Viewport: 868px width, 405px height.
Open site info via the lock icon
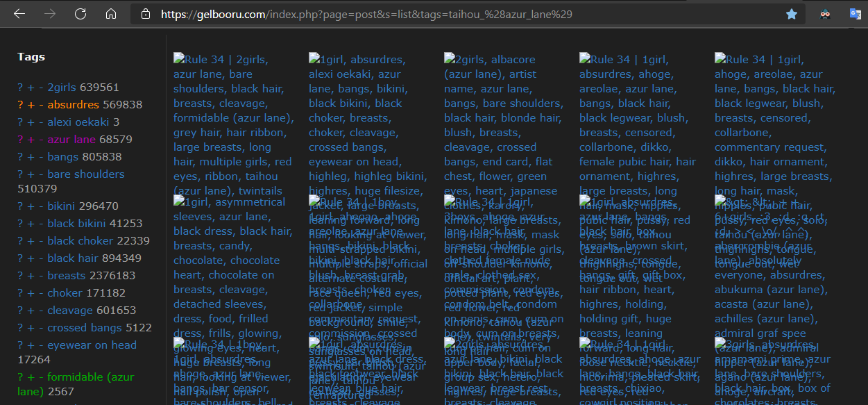point(144,13)
